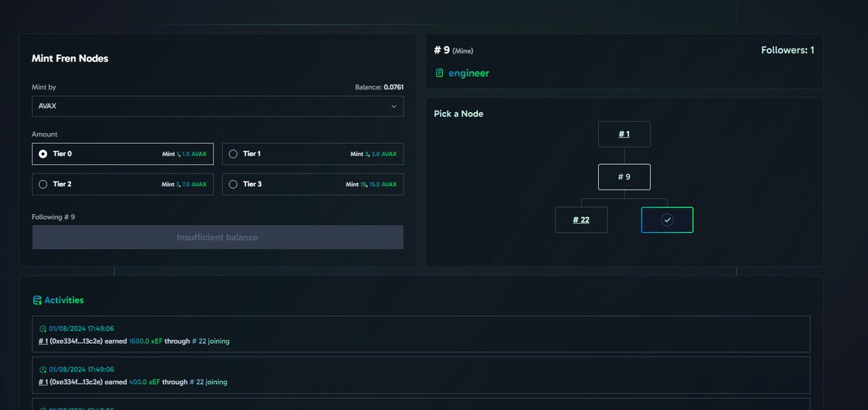Click the 'Followers: 1' text

(x=788, y=50)
